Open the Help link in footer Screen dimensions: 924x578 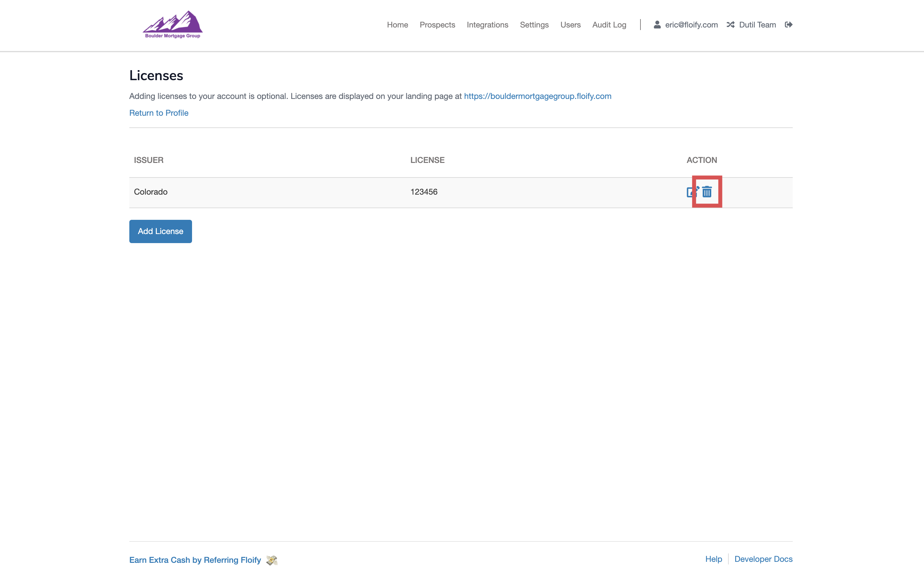[x=713, y=559]
